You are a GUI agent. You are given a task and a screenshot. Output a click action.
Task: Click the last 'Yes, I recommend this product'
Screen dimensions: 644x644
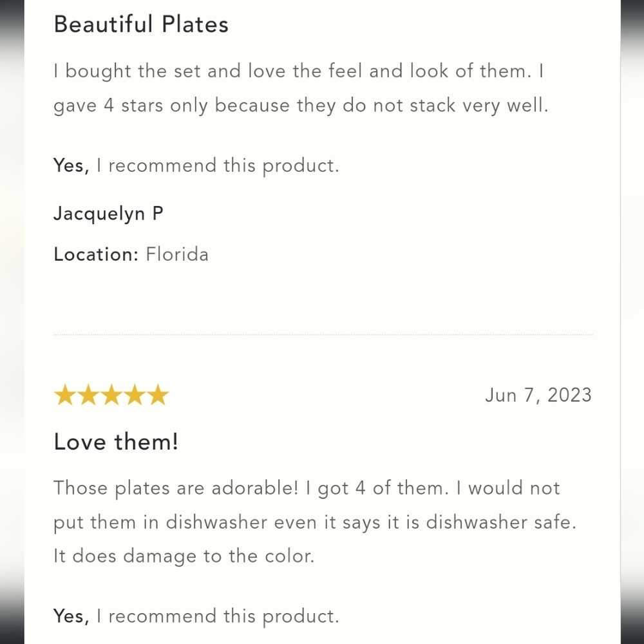click(x=196, y=616)
